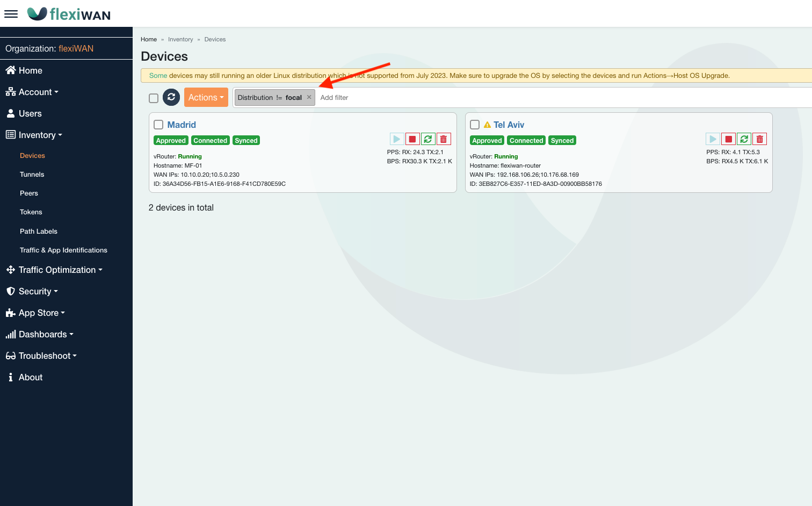Expand the App Store menu
The width and height of the screenshot is (812, 506).
click(35, 313)
